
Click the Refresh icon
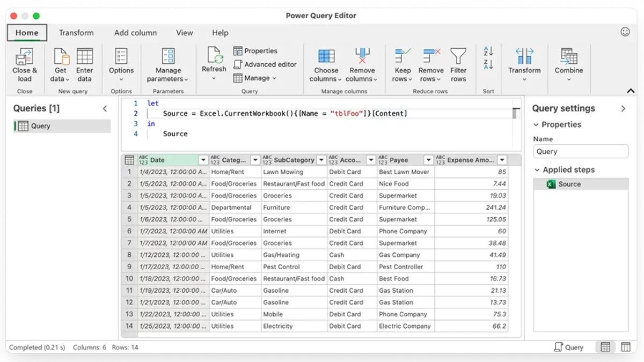(214, 55)
